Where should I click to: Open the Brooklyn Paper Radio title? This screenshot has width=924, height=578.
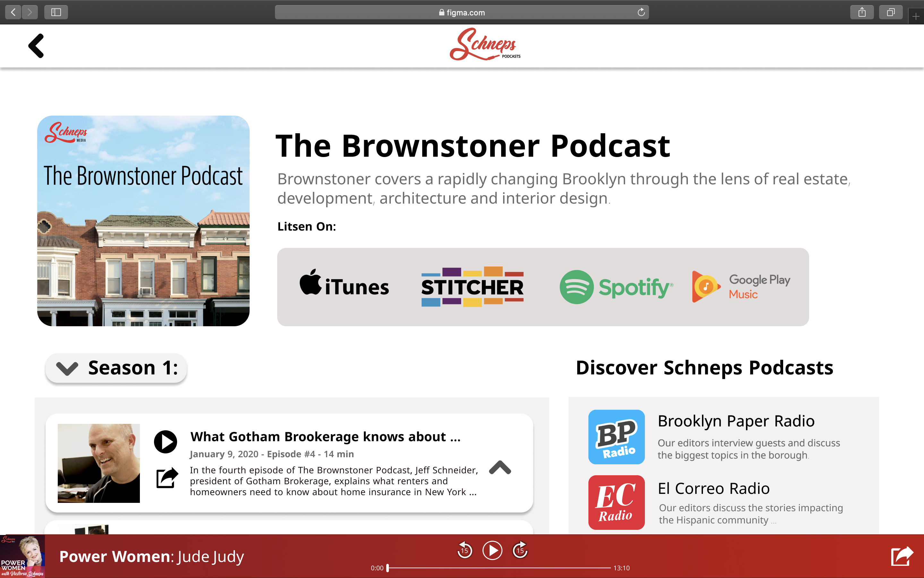(736, 421)
